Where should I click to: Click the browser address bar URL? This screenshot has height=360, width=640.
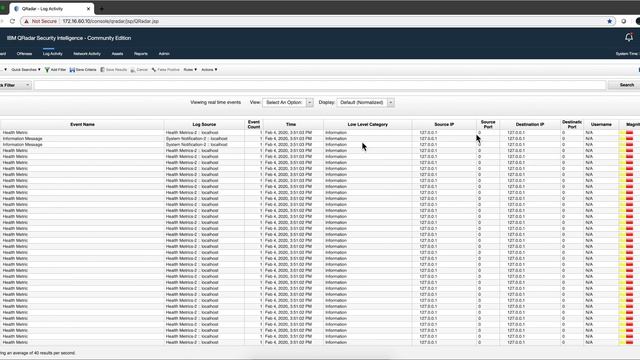111,21
